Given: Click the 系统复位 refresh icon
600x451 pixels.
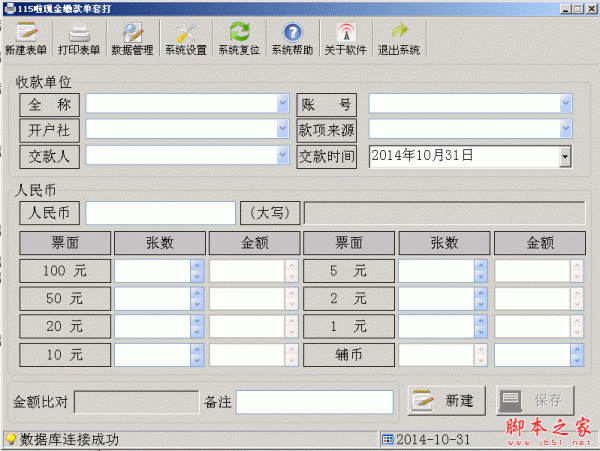Looking at the screenshot, I should (x=240, y=32).
